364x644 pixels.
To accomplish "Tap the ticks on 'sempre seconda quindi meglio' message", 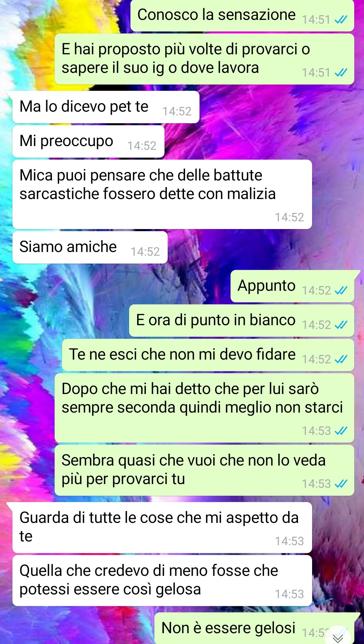I will pyautogui.click(x=341, y=431).
